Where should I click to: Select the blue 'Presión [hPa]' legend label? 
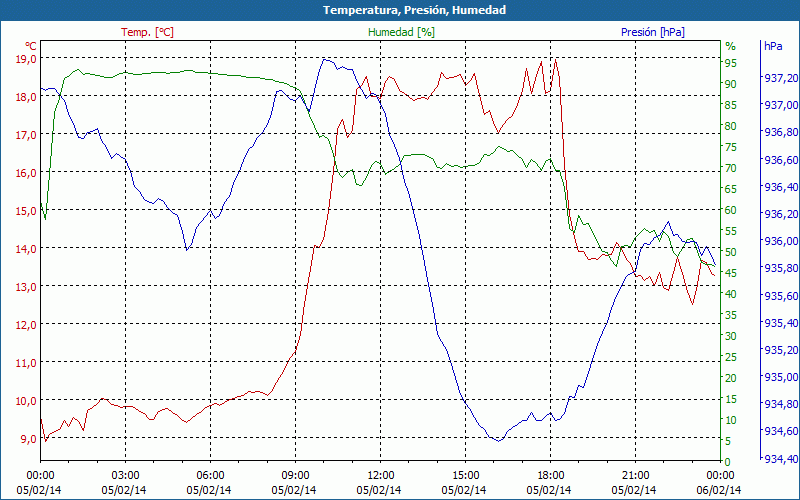coord(653,32)
